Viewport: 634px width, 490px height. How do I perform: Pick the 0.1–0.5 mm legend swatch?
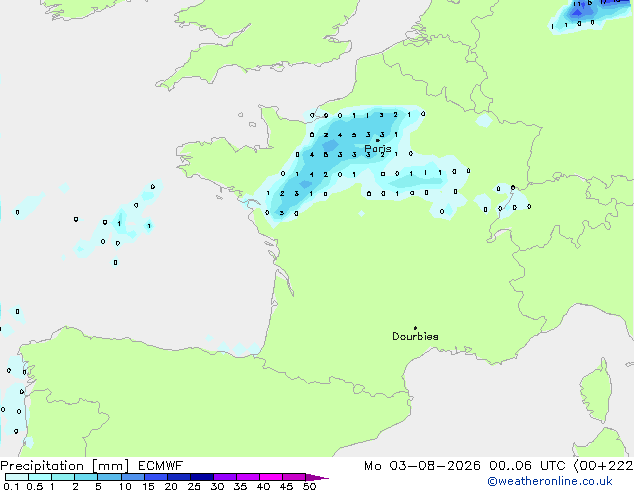17,477
